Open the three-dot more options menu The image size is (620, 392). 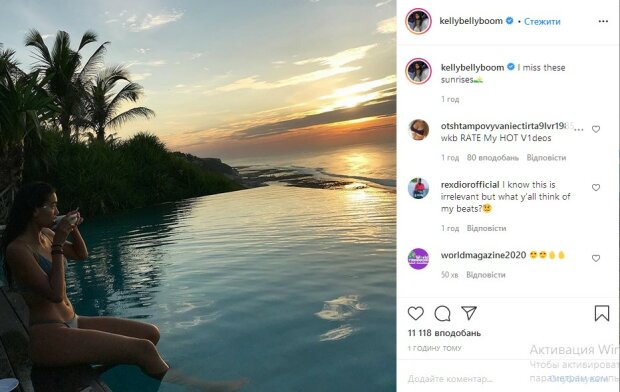click(x=603, y=21)
